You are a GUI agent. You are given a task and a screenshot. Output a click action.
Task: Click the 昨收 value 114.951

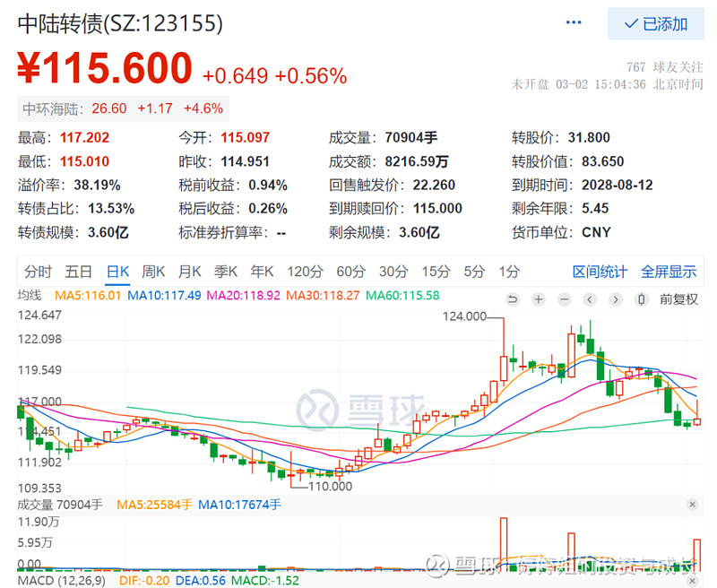point(245,161)
